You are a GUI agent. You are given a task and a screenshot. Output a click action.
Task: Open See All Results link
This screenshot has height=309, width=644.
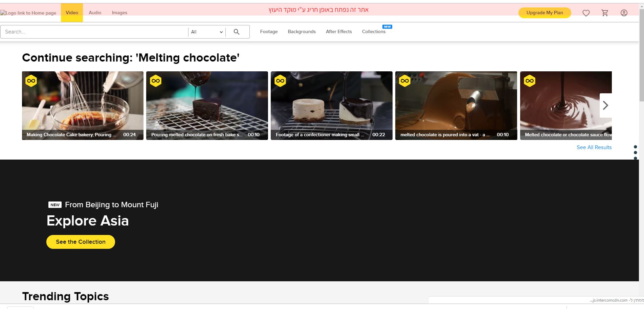tap(594, 147)
